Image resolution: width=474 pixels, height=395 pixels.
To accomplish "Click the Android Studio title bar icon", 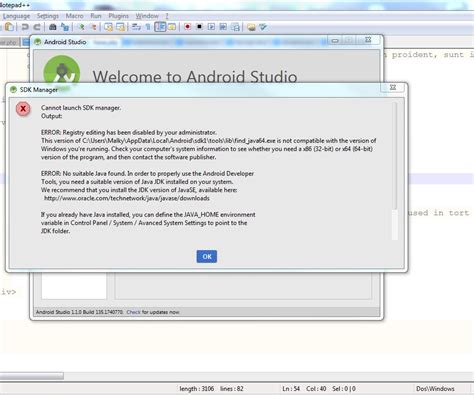I will tap(38, 42).
